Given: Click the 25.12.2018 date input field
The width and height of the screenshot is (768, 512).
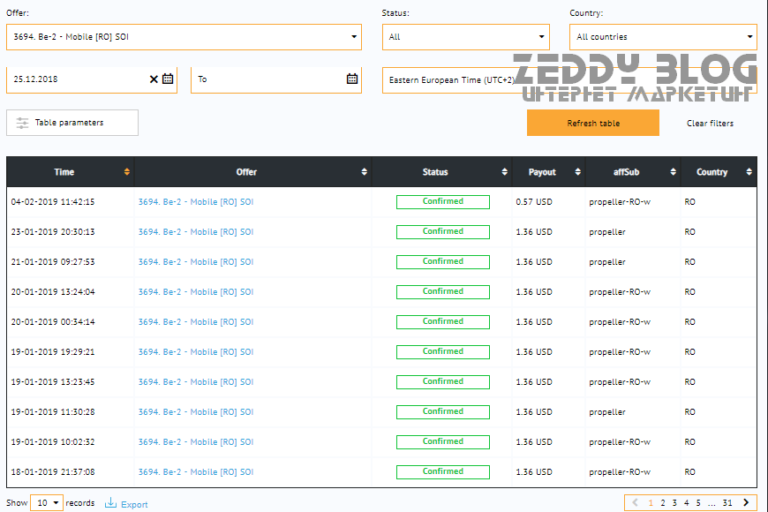Looking at the screenshot, I should pos(92,79).
